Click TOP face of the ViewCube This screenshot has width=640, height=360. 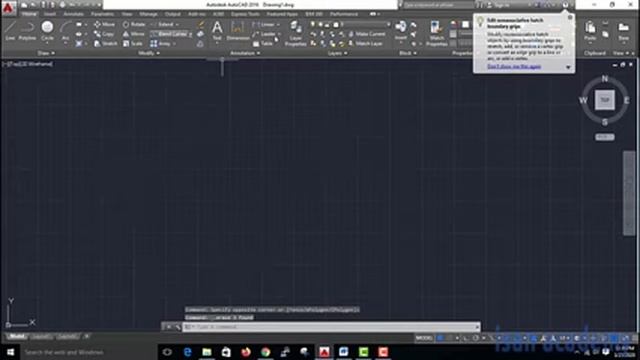[x=604, y=100]
